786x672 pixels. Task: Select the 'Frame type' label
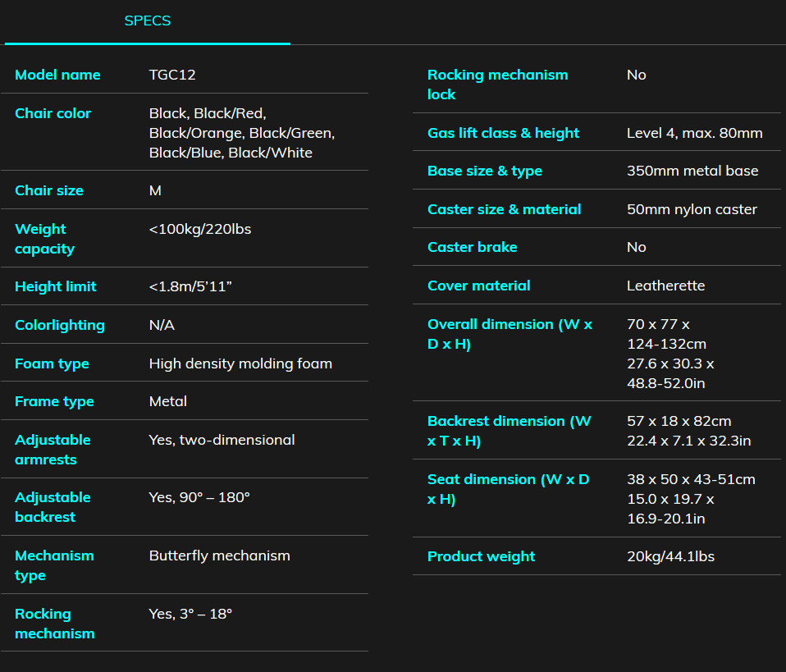click(54, 401)
